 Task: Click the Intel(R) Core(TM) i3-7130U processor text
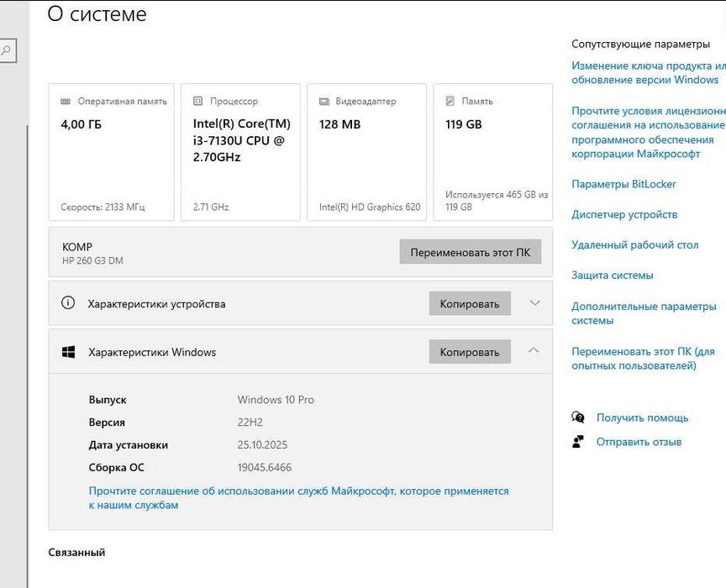pyautogui.click(x=242, y=140)
